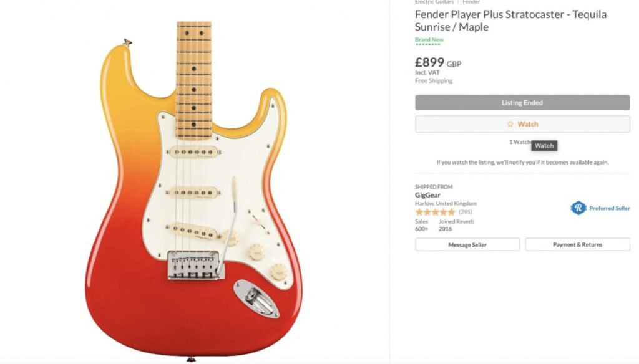Click the (295) reviews count
The height and width of the screenshot is (364, 639).
(466, 212)
